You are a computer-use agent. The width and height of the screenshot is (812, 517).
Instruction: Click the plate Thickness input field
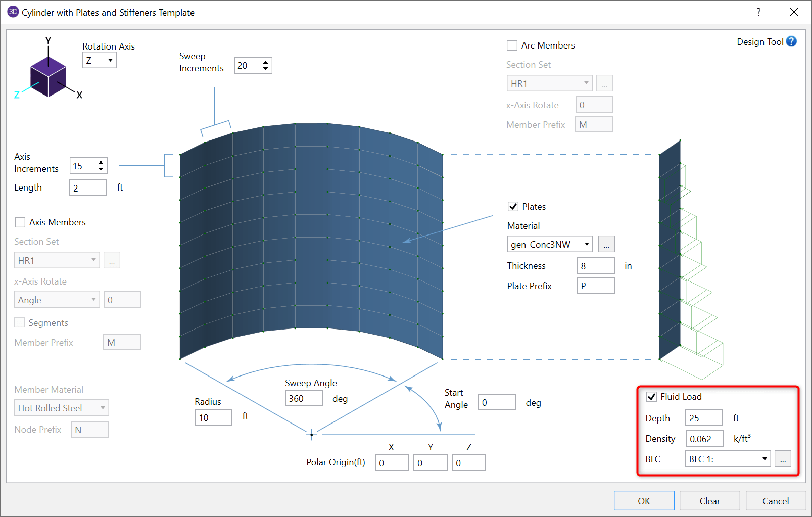595,266
